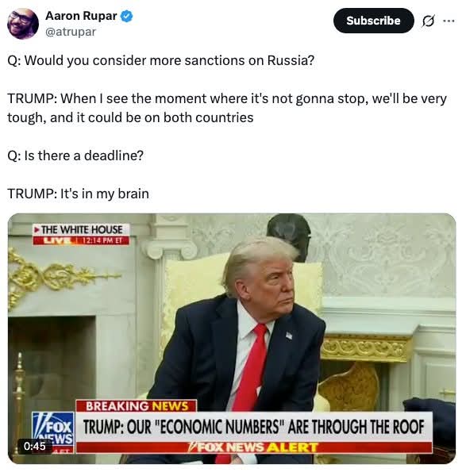Click the "Would you consider more sanctions" line
Image resolution: width=466 pixels, height=476 pixels.
coord(160,60)
